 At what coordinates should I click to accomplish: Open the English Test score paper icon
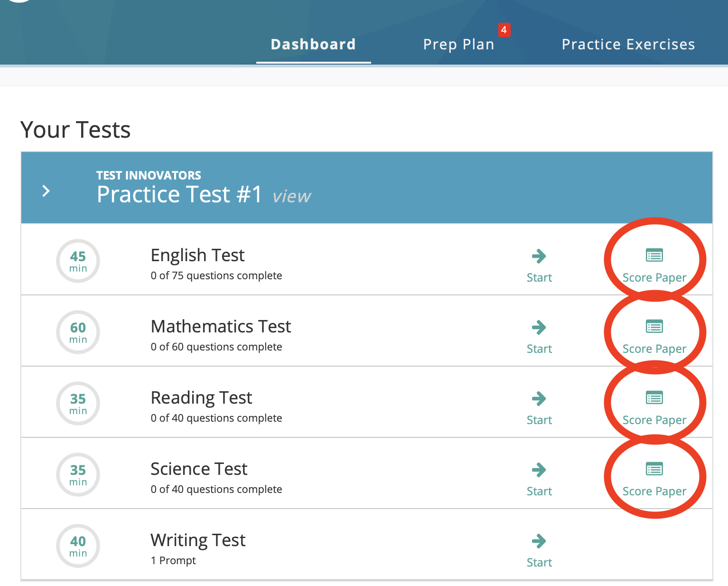[654, 255]
